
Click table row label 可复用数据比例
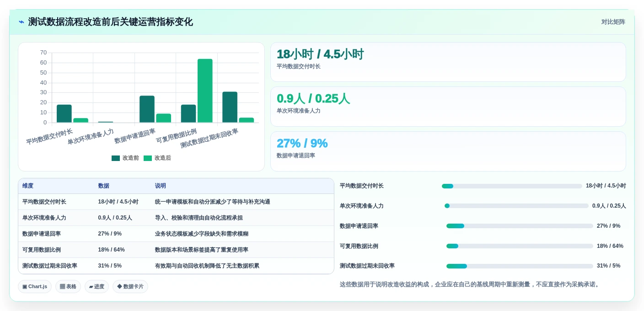coord(42,250)
